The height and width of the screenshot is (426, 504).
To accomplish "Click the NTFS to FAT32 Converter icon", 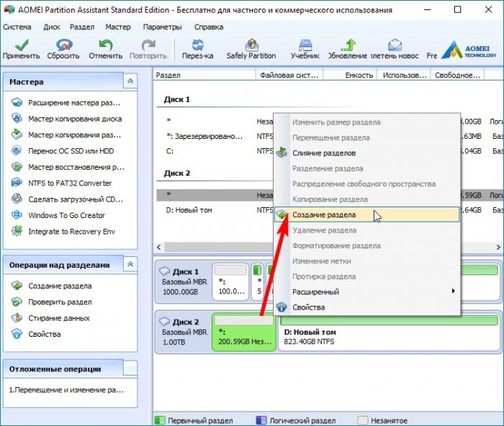I will coord(17,183).
